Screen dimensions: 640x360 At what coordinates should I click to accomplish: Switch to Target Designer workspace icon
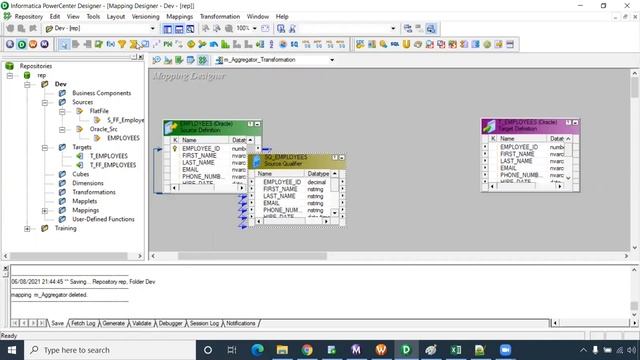click(168, 60)
